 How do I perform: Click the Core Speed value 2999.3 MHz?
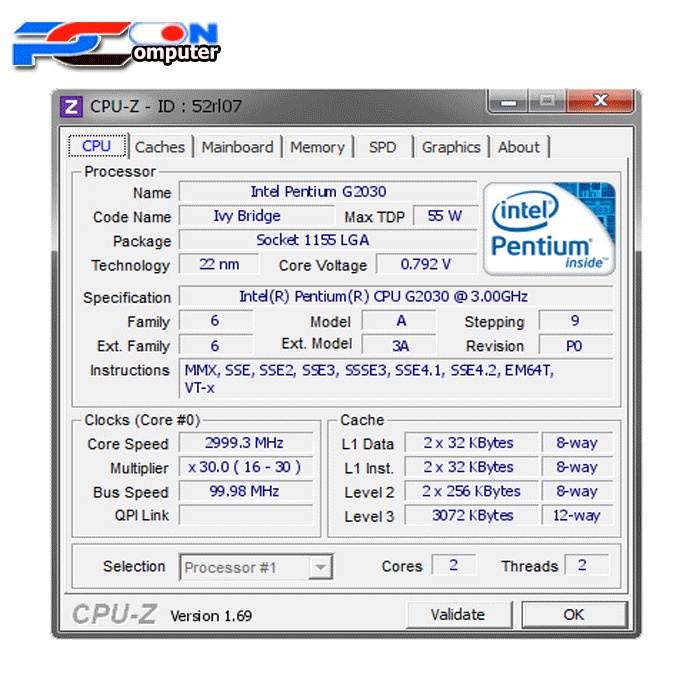point(246,443)
